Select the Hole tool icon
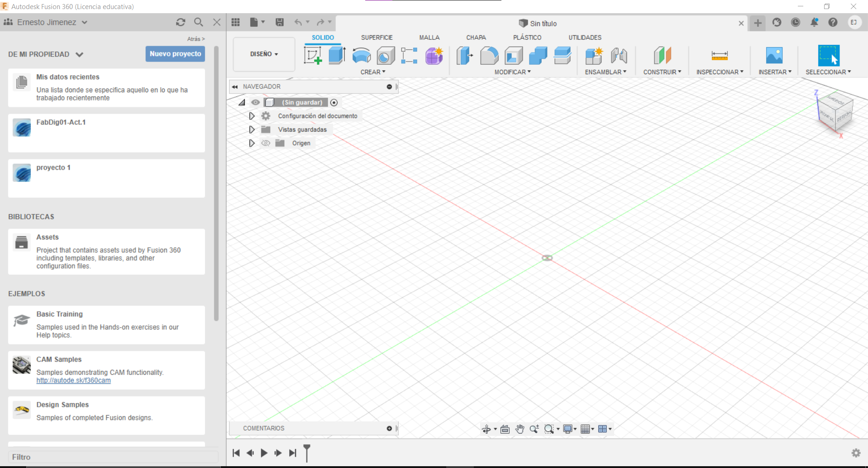Viewport: 868px width, 468px height. click(x=386, y=56)
